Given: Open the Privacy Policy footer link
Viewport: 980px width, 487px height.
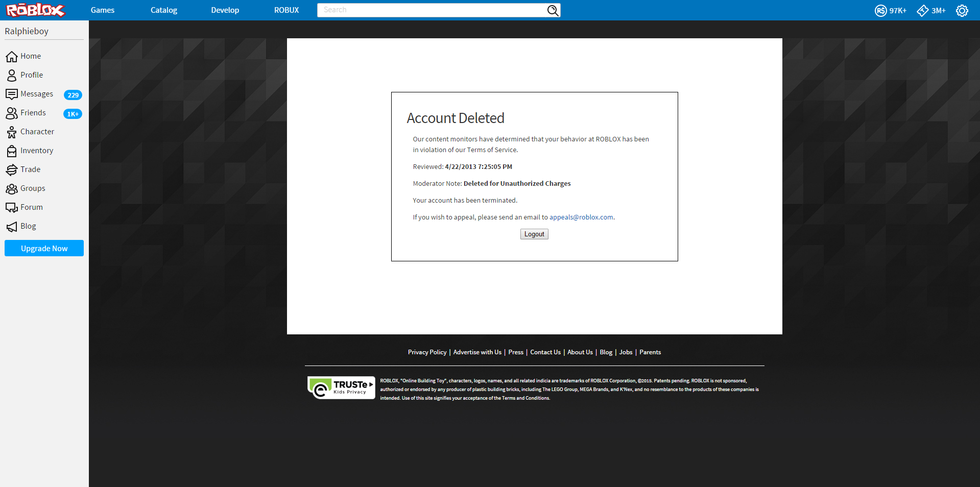Looking at the screenshot, I should 427,352.
